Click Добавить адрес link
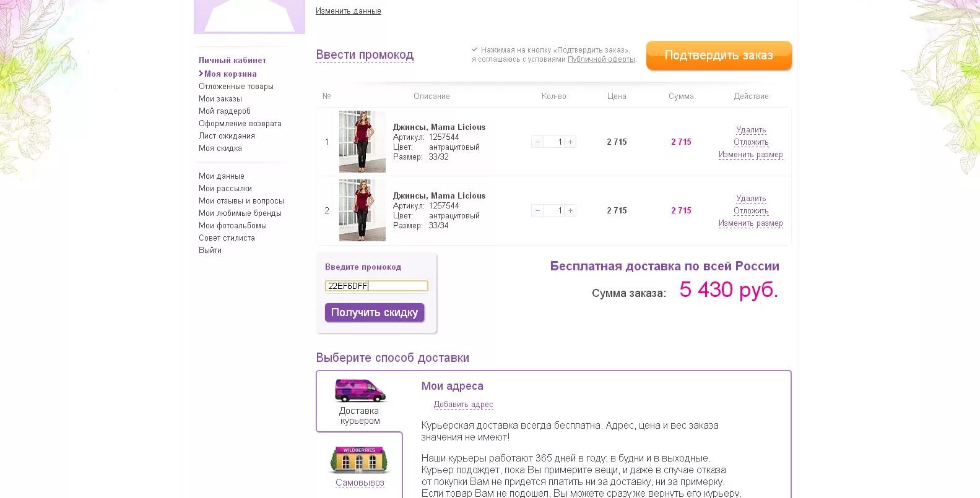Viewport: 980px width, 498px height. (463, 405)
